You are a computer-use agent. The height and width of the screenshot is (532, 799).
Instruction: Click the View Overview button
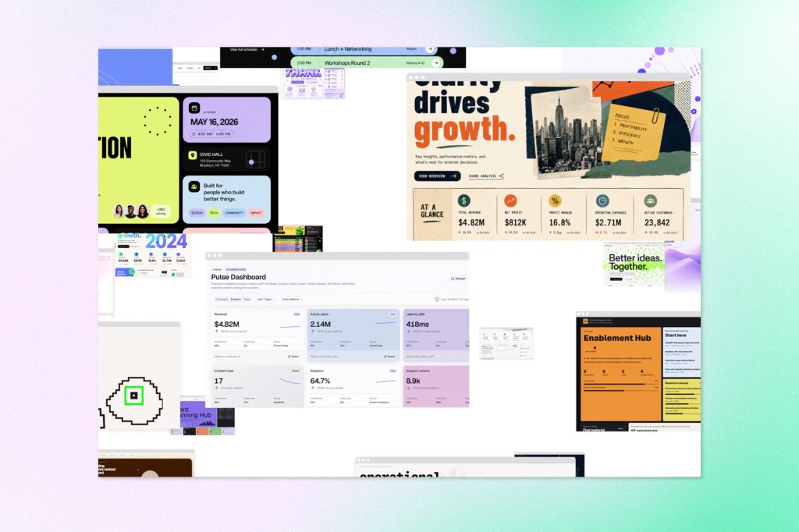pos(437,176)
